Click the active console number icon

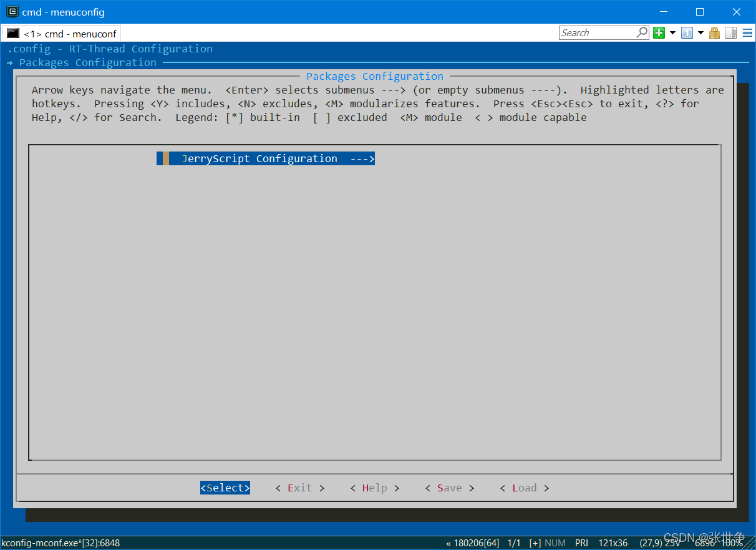687,33
